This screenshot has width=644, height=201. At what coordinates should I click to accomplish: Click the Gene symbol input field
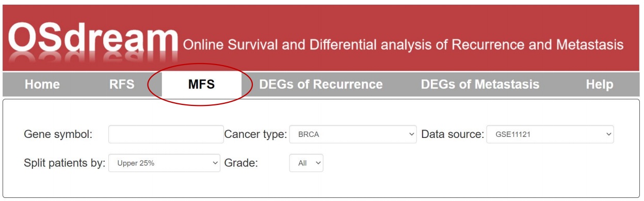tap(166, 134)
